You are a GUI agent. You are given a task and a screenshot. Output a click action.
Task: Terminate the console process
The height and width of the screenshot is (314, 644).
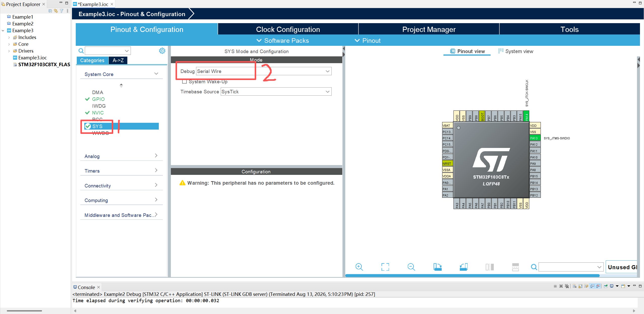click(555, 286)
